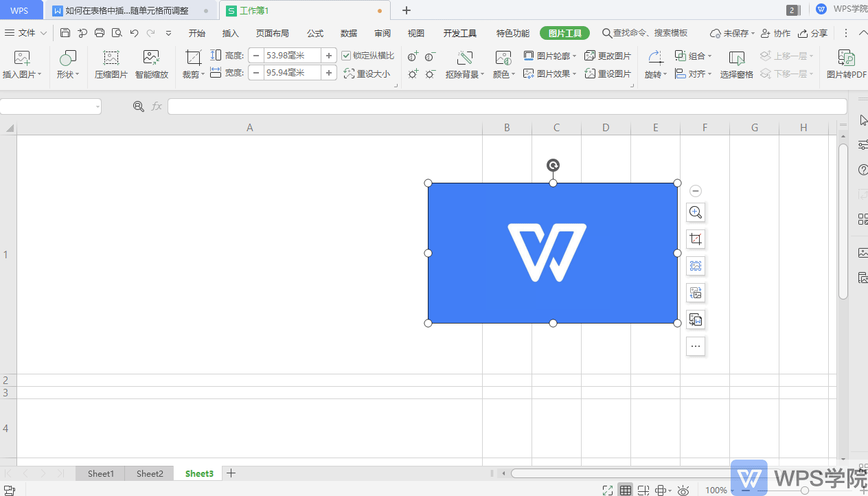868x496 pixels.
Task: Decrease picture width with minus stepper
Action: click(255, 73)
